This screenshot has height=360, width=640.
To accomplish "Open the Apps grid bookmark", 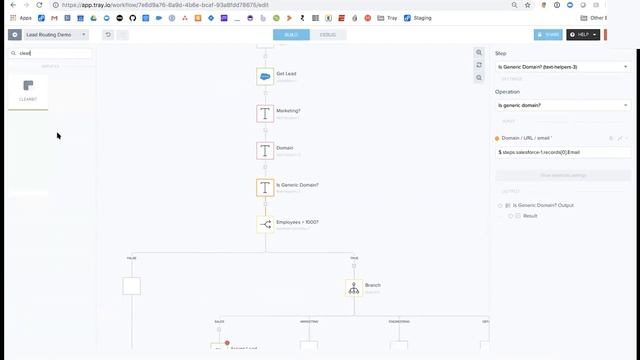I will pos(21,18).
